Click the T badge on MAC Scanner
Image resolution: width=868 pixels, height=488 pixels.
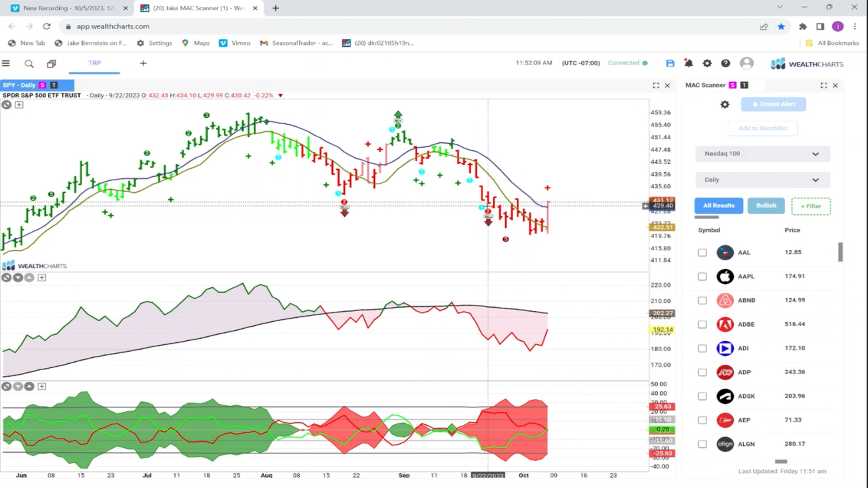click(x=744, y=85)
